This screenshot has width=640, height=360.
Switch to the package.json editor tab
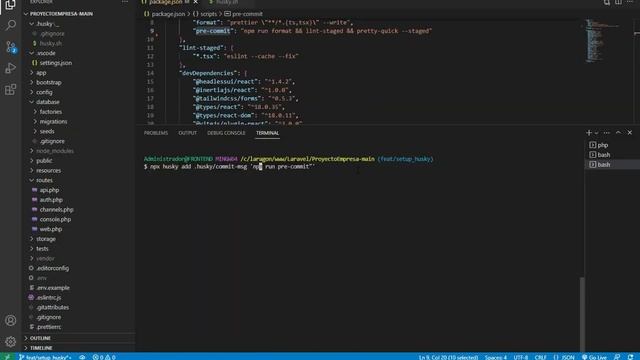(x=165, y=2)
